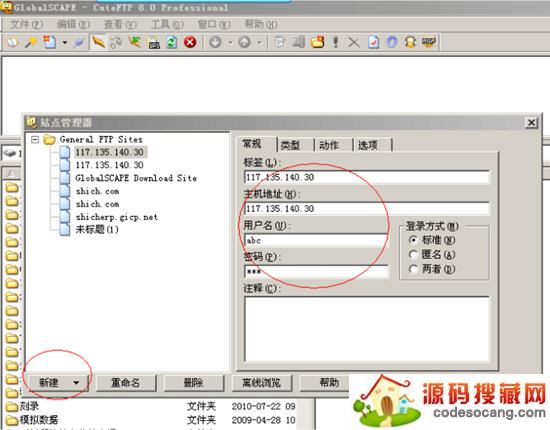Click the Download down-arrow icon
The height and width of the screenshot is (430, 550).
[x=215, y=42]
